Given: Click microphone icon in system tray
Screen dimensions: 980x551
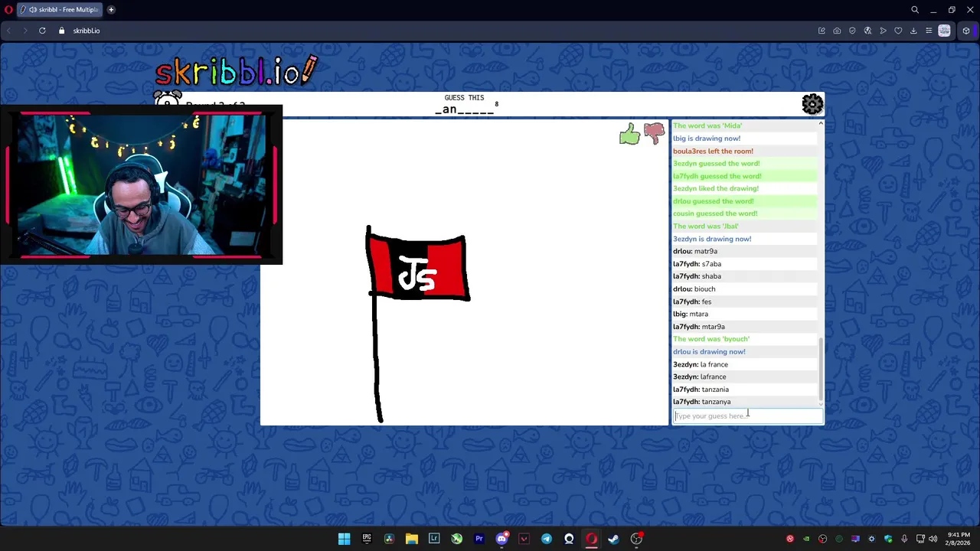Looking at the screenshot, I should (x=904, y=539).
